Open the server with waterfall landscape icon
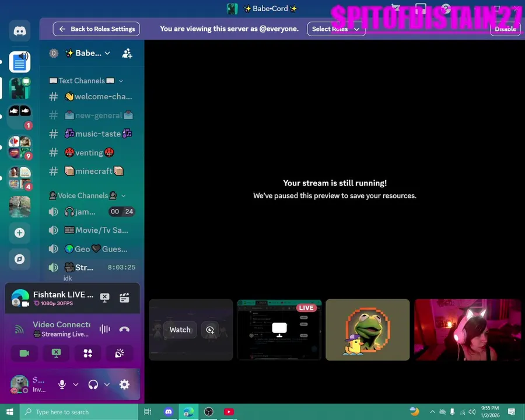Image resolution: width=525 pixels, height=420 pixels. coord(19,206)
